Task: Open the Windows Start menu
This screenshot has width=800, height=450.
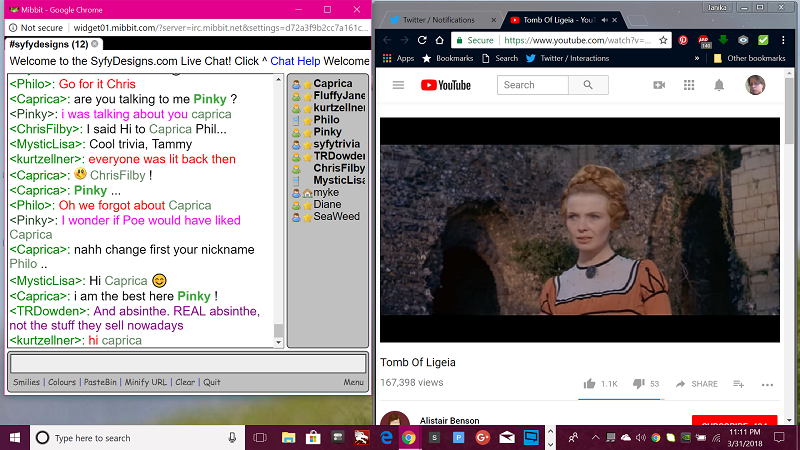Action: click(x=15, y=438)
